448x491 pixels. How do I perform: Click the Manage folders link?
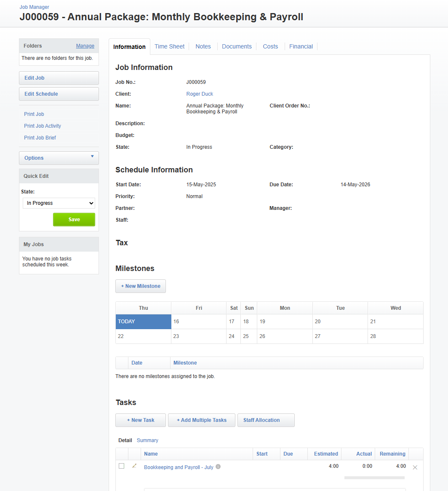coord(85,46)
